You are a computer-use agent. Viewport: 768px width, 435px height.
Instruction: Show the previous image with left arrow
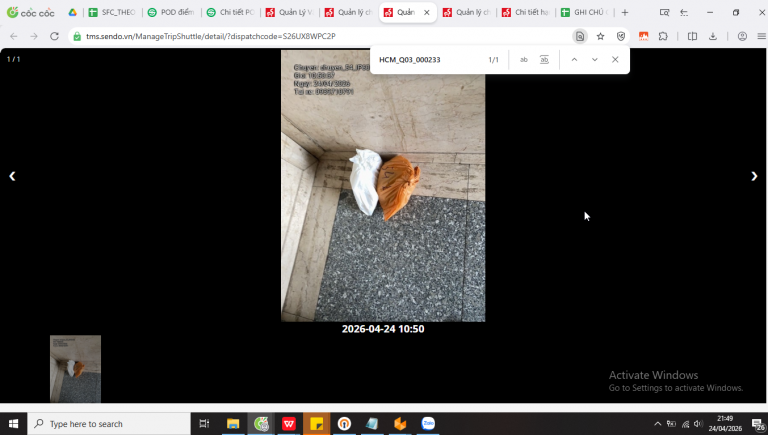tap(12, 176)
